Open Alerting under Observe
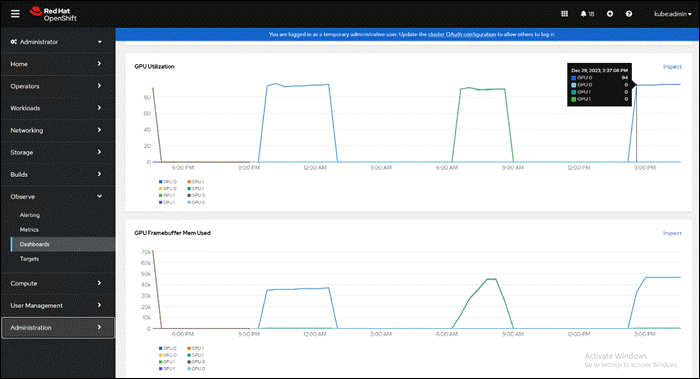This screenshot has height=379, width=700. (x=29, y=215)
